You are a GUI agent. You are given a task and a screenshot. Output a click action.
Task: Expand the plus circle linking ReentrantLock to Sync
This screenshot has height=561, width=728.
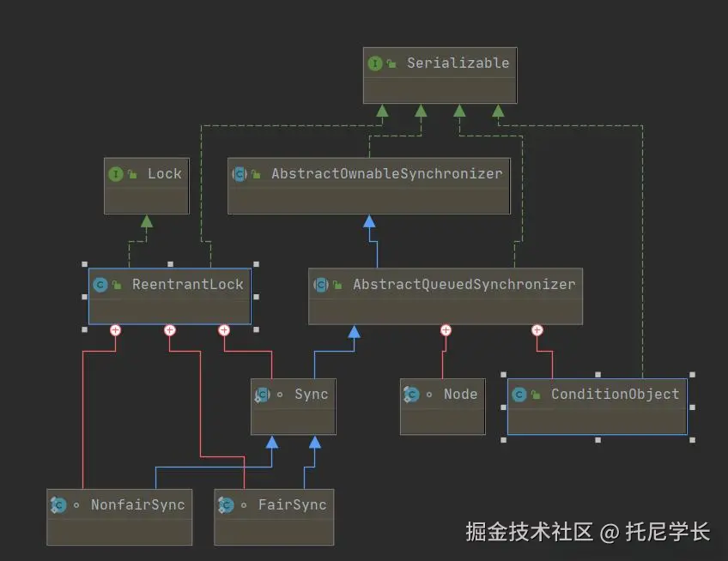[224, 329]
